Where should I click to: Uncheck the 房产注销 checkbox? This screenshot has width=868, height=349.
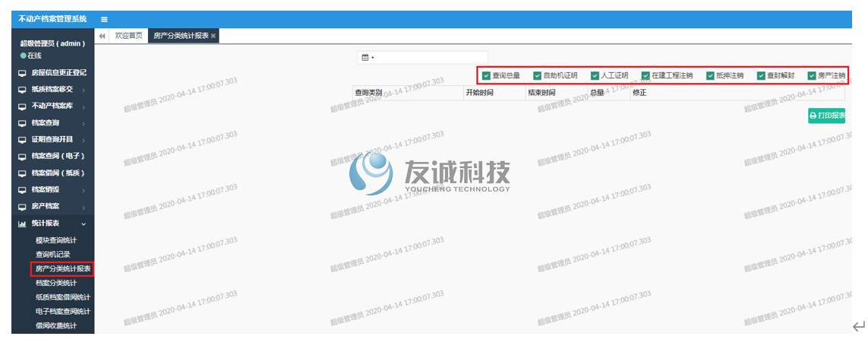[812, 75]
